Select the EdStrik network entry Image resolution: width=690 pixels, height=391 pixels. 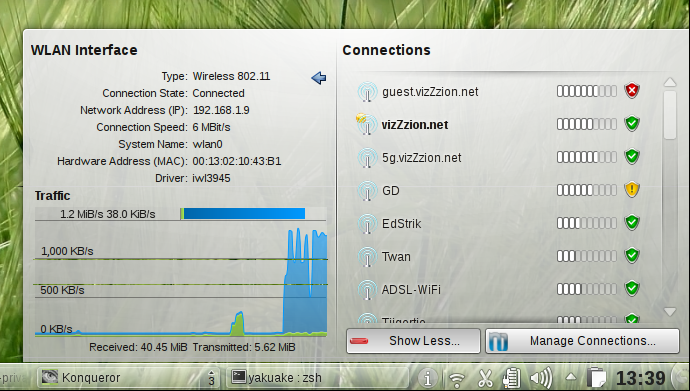498,223
